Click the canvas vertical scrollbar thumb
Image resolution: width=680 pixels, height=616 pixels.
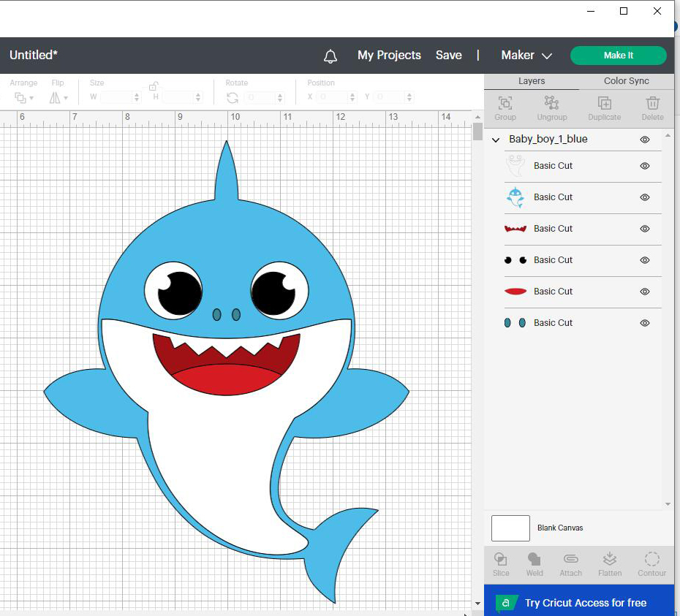click(477, 132)
